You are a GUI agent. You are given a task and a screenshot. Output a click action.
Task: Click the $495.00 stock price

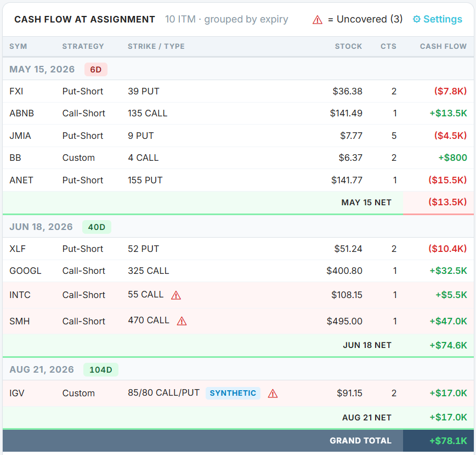344,321
